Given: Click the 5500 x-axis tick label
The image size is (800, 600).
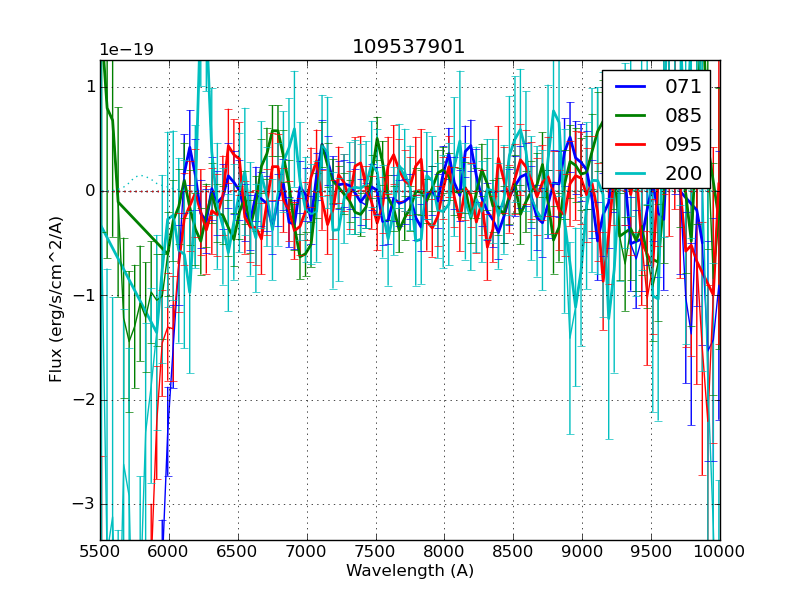Looking at the screenshot, I should coord(100,551).
